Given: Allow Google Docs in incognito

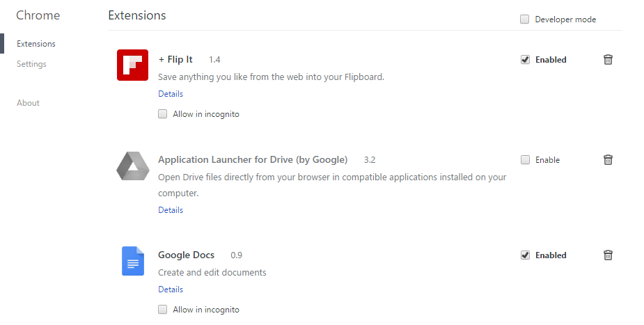Looking at the screenshot, I should tap(163, 310).
